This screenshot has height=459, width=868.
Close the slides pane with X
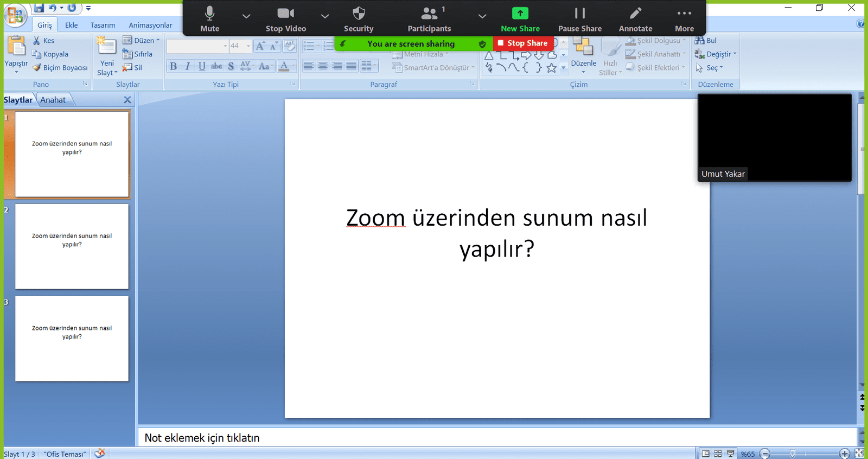[127, 100]
